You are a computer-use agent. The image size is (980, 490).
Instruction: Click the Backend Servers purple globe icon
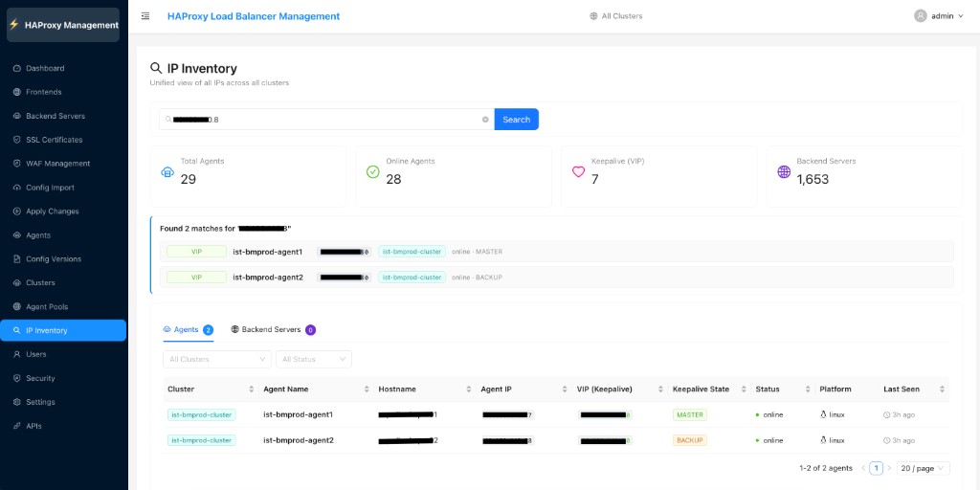click(784, 172)
